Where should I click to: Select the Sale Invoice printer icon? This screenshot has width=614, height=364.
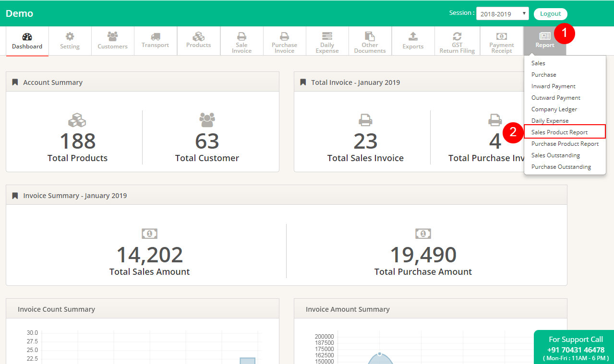click(241, 41)
